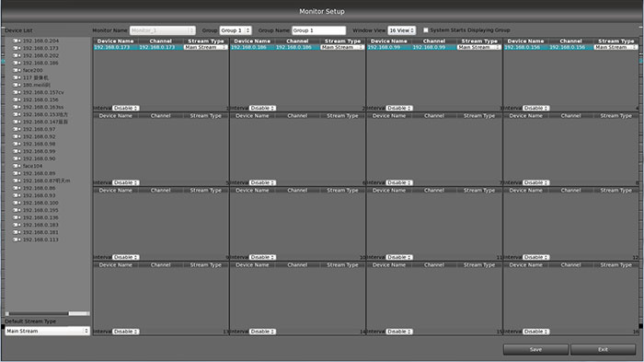Click the camera icon beside 192.168.0.92
The image size is (644, 362).
[x=17, y=136]
